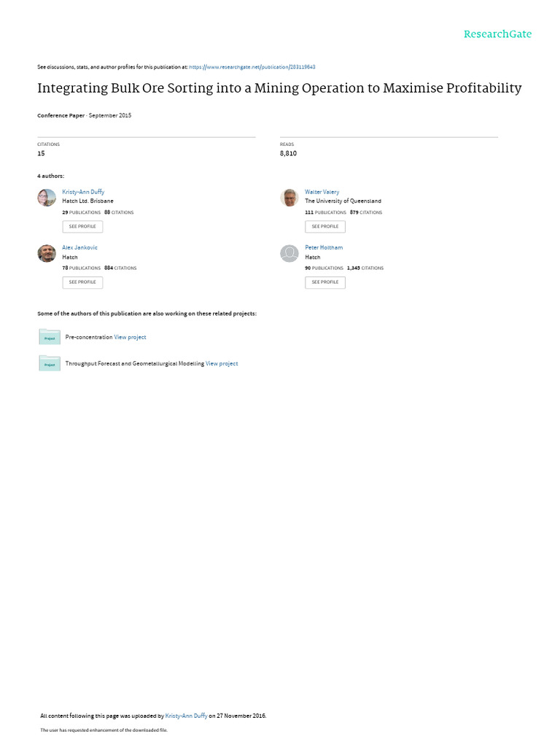Viewport: 560px width, 747px height.
Task: Click Peter Holtham's placeholder avatar icon
Action: (289, 253)
